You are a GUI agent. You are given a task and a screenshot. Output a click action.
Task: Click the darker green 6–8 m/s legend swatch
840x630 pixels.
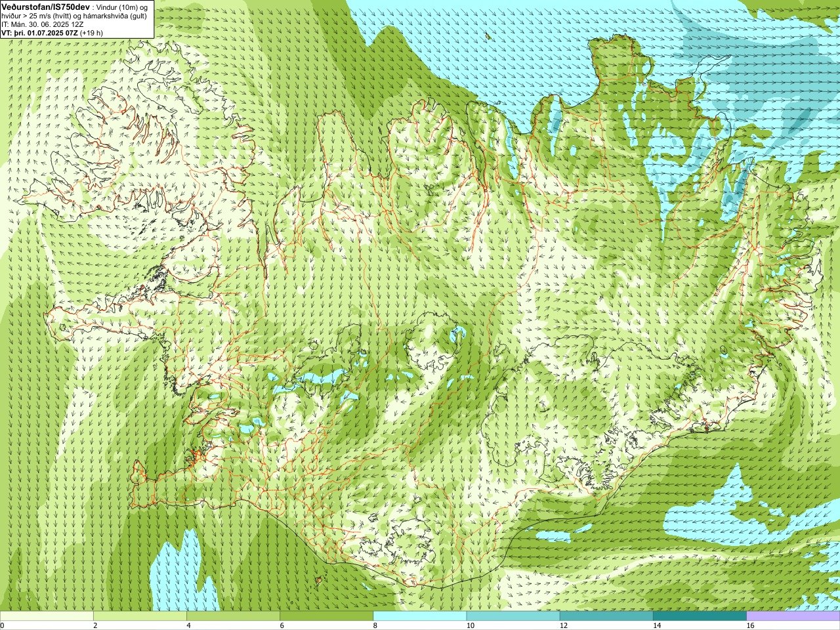click(327, 616)
